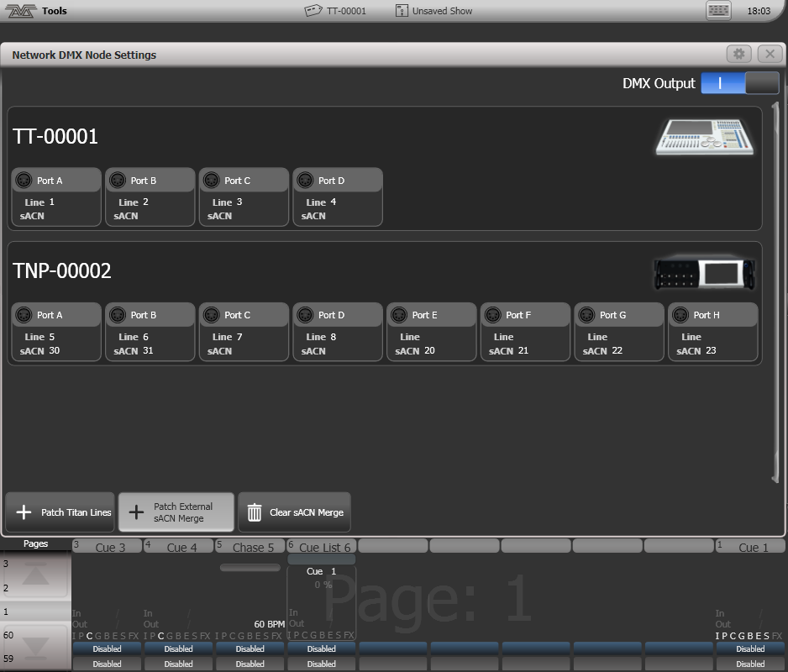Click the gear icon in Network DMX Node Settings

738,53
